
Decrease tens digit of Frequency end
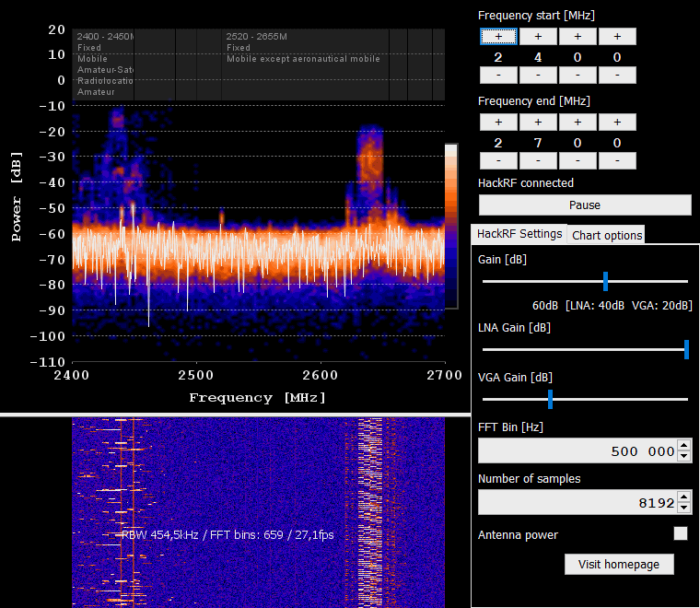pyautogui.click(x=577, y=160)
